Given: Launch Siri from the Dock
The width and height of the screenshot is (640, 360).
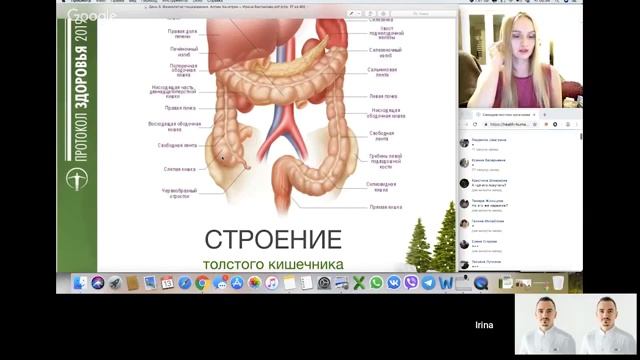Looking at the screenshot, I should tap(98, 283).
